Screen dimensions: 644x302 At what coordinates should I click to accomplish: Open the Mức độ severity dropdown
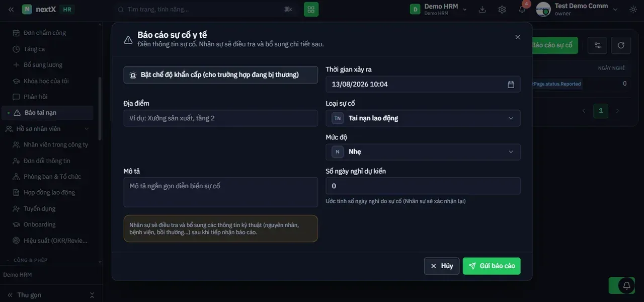(423, 152)
